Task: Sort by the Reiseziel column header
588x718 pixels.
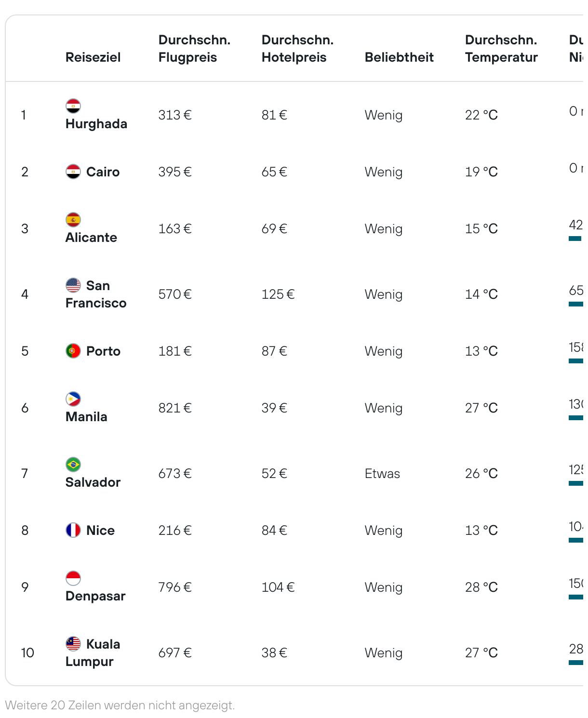Action: pos(93,57)
